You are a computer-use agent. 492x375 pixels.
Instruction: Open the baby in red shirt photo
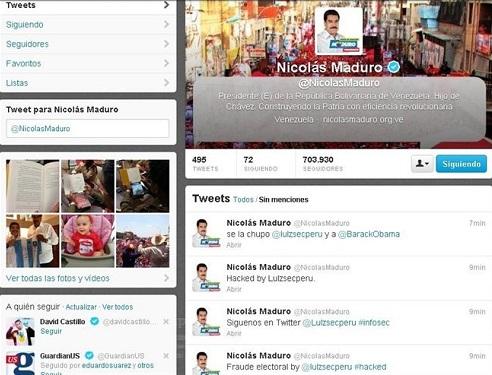pos(88,241)
